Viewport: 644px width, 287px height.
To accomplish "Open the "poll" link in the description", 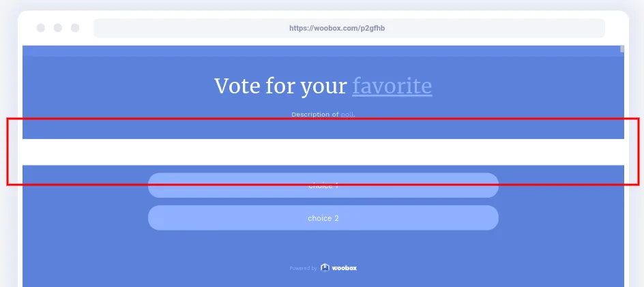I will (347, 115).
